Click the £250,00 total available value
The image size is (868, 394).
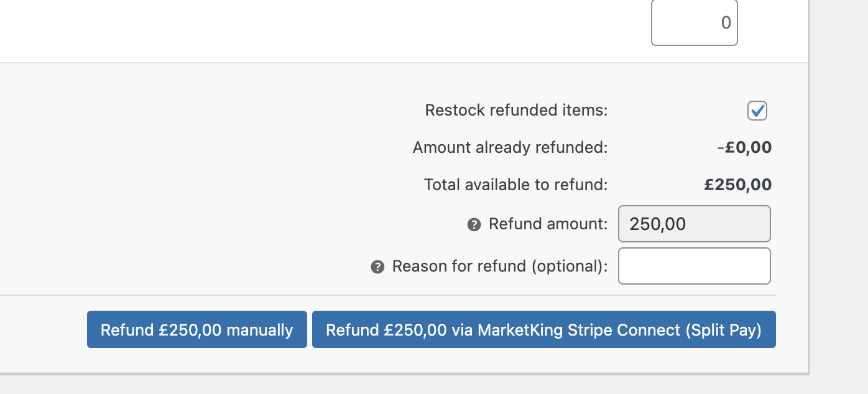coord(738,185)
